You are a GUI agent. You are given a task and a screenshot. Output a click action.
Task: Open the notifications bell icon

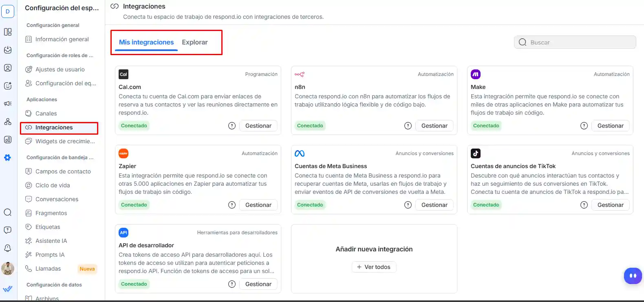point(8,248)
